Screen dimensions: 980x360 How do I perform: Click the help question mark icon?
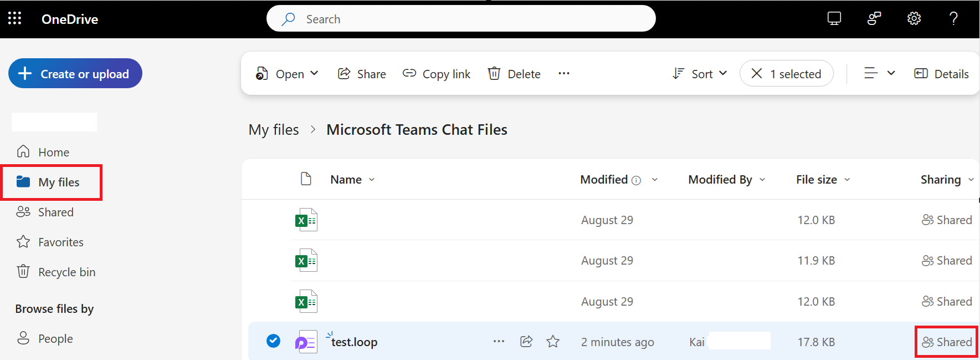(x=953, y=18)
